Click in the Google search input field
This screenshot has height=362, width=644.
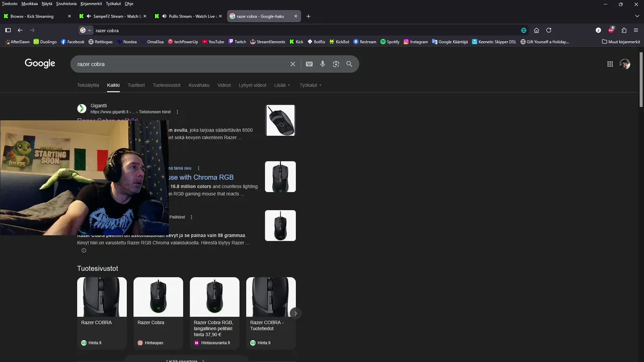point(181,64)
